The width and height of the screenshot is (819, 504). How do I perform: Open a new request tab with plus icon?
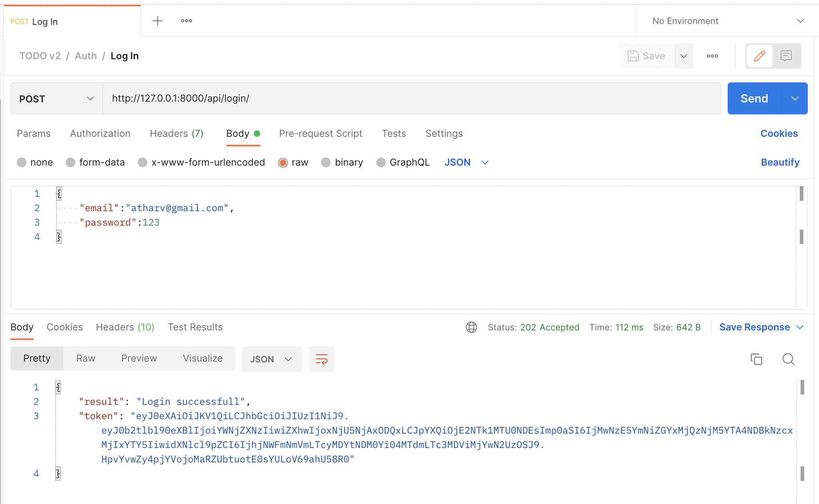[x=158, y=21]
